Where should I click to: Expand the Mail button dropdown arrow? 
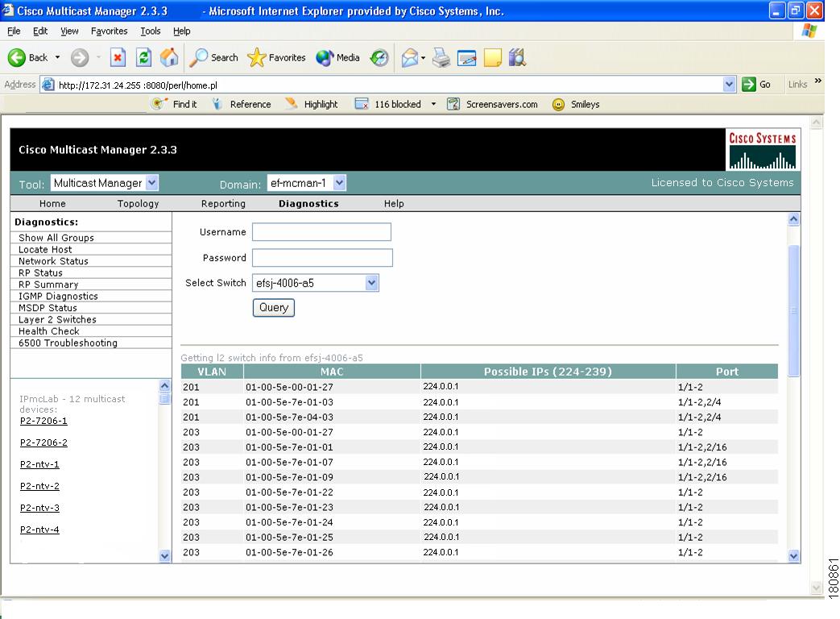point(423,57)
